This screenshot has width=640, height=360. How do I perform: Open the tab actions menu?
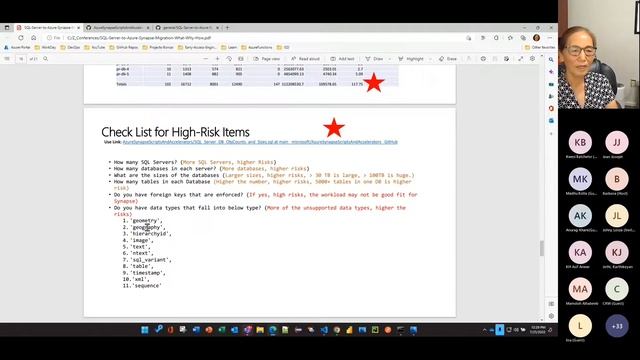click(x=7, y=27)
